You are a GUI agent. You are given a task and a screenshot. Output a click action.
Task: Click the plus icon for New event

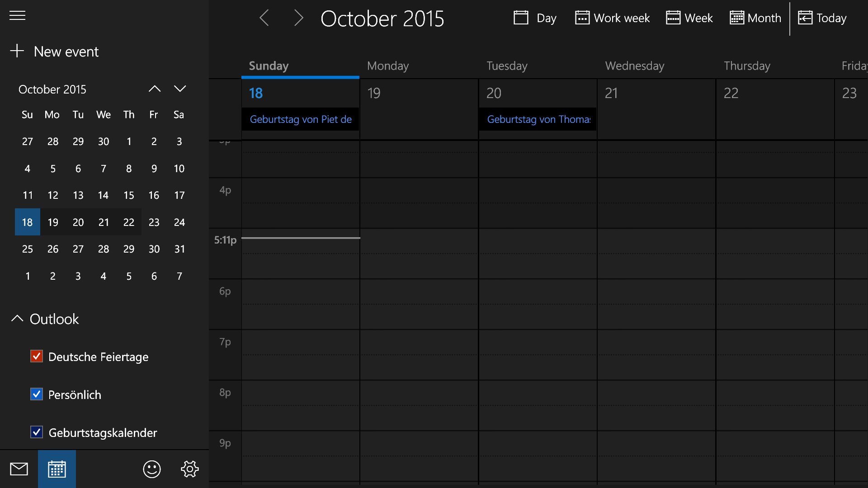point(17,51)
